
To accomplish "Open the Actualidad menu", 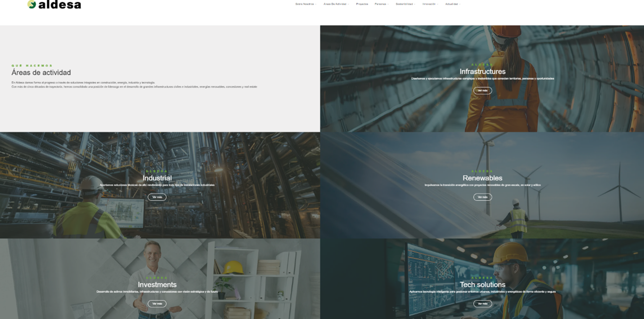I will [452, 4].
